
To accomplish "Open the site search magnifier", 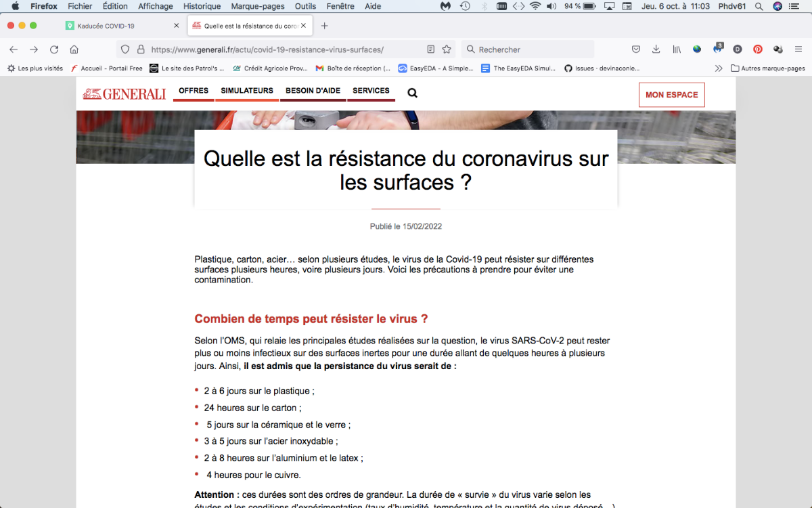I will coord(412,93).
